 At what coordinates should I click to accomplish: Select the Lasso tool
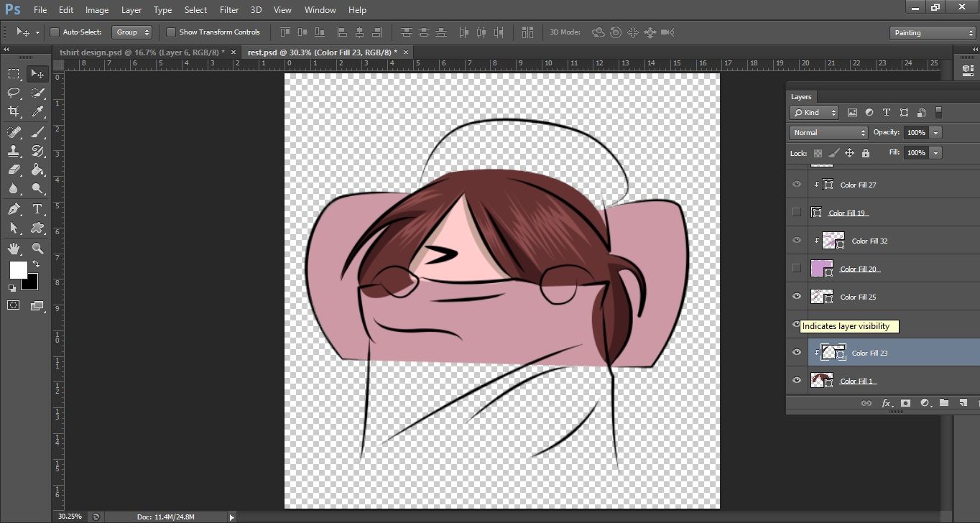14,93
